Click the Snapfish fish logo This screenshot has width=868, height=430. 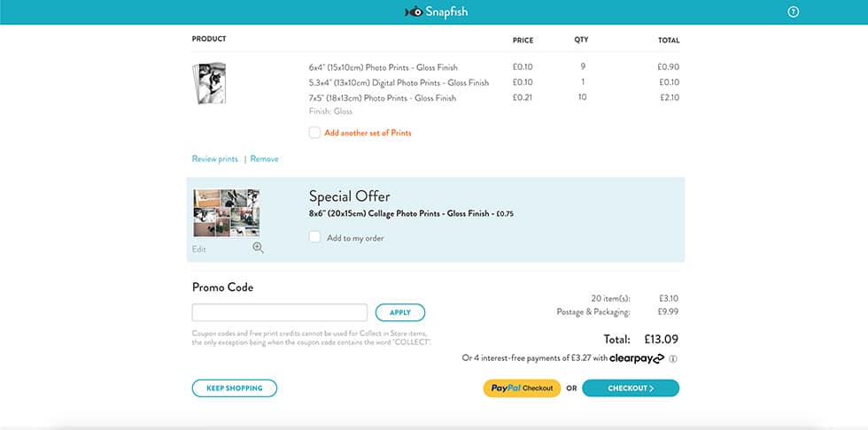(413, 12)
